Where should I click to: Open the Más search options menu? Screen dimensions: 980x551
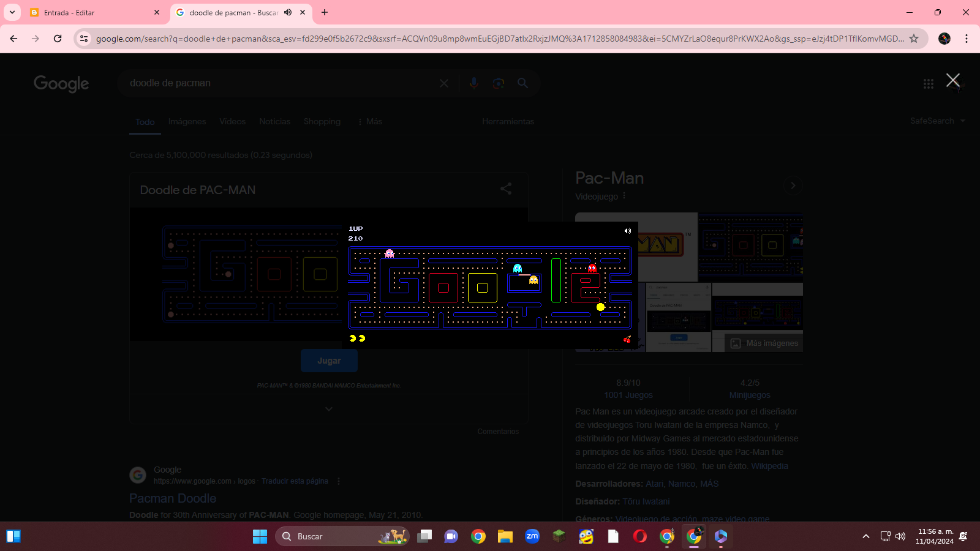click(370, 121)
